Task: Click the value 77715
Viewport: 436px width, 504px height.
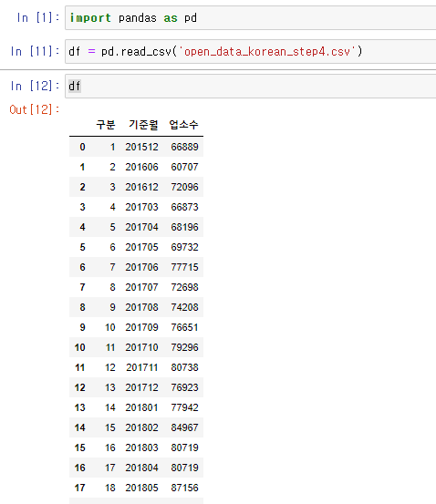Action: click(184, 267)
